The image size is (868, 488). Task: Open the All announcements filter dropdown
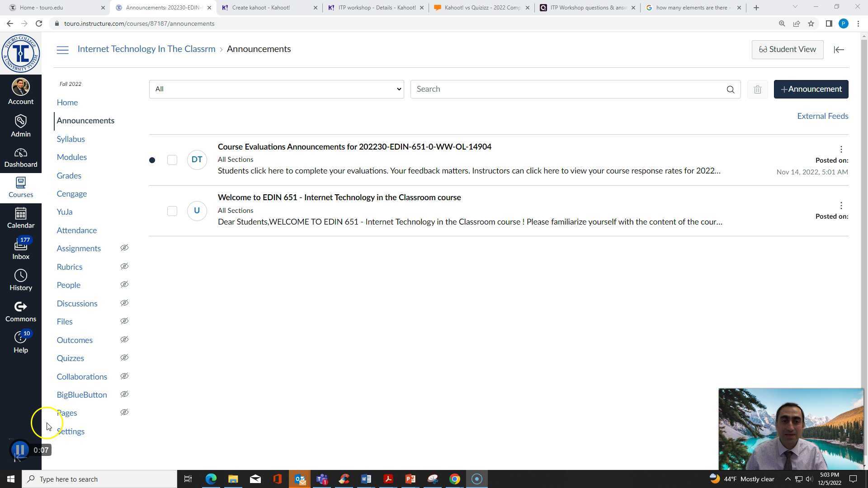[276, 89]
